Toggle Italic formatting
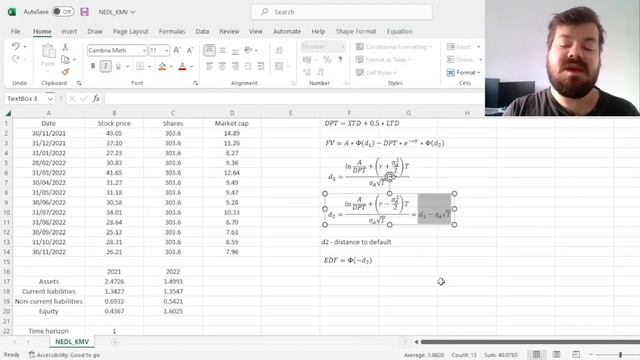 pos(106,66)
